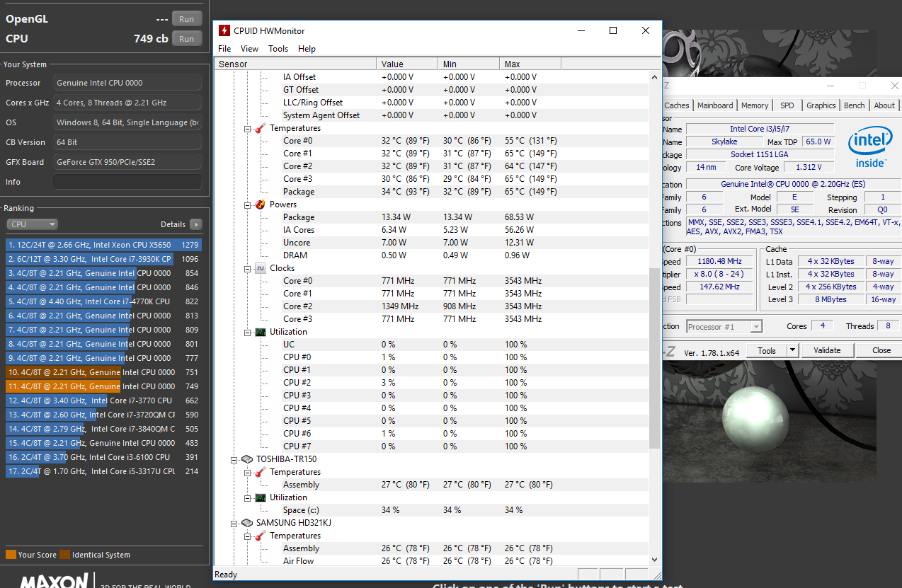
Task: Open the Tools dropdown arrow in CPU-Z
Action: click(792, 350)
